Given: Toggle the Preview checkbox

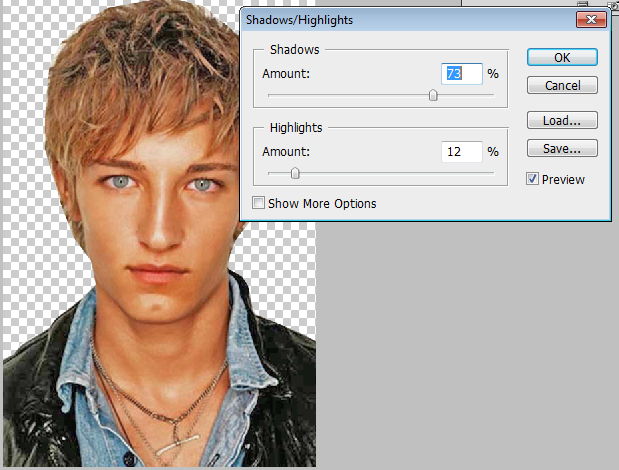Looking at the screenshot, I should (532, 179).
